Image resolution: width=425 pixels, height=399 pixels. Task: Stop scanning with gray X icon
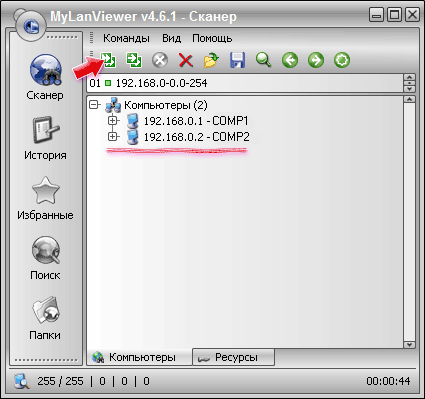click(x=160, y=61)
